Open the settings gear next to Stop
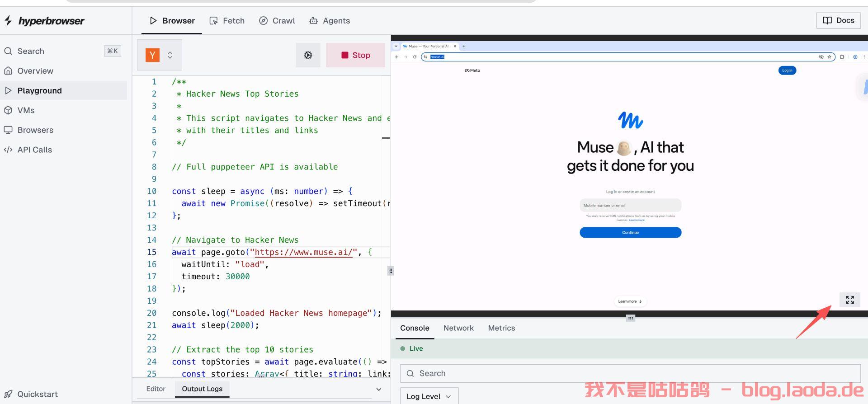 pos(308,55)
